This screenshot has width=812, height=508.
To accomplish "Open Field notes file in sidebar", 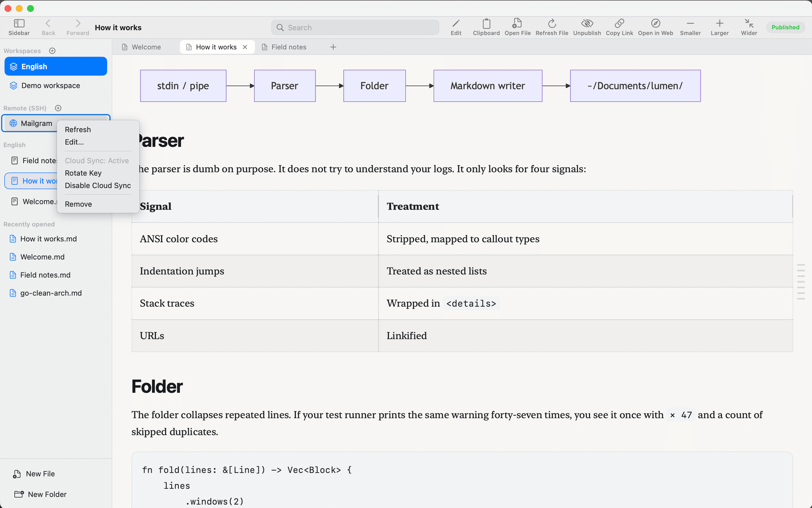I will coord(34,161).
